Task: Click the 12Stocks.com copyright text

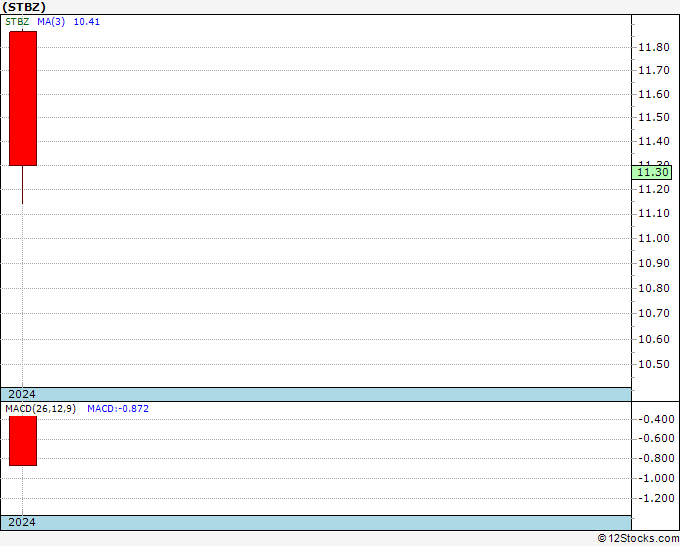Action: [x=638, y=539]
